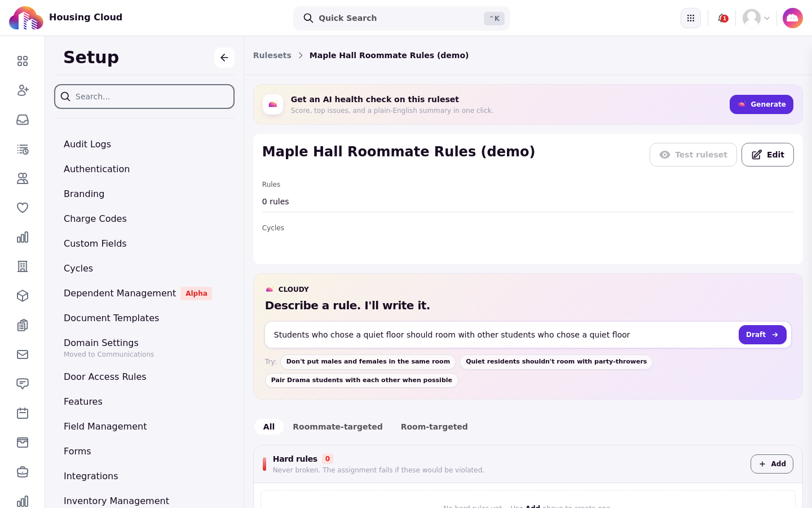Click the list with clock sidebar icon
Image resolution: width=812 pixels, height=508 pixels.
[x=23, y=149]
